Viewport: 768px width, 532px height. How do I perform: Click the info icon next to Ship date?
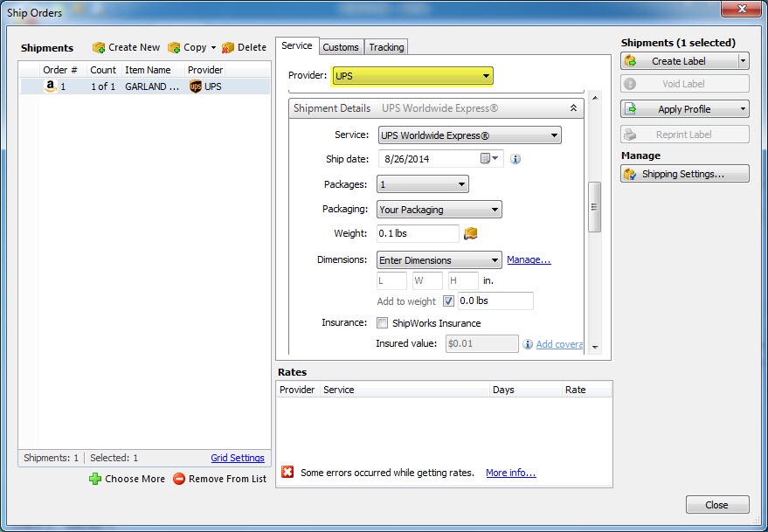tap(515, 159)
